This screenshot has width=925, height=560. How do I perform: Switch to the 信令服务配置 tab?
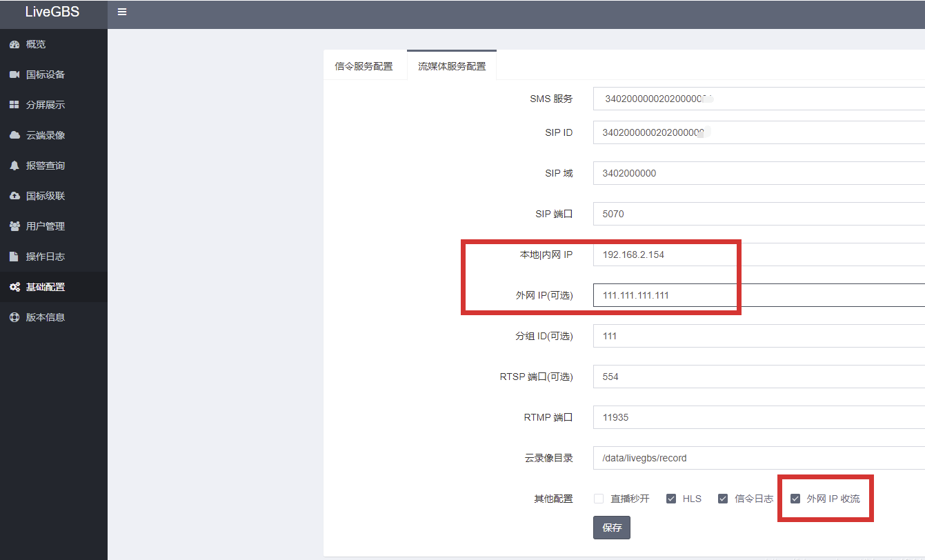(364, 66)
